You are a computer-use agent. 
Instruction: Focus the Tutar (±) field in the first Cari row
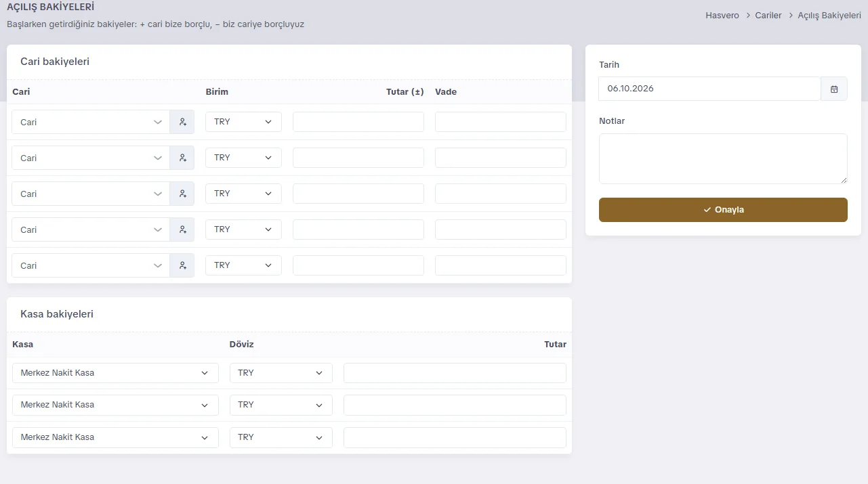coord(358,122)
